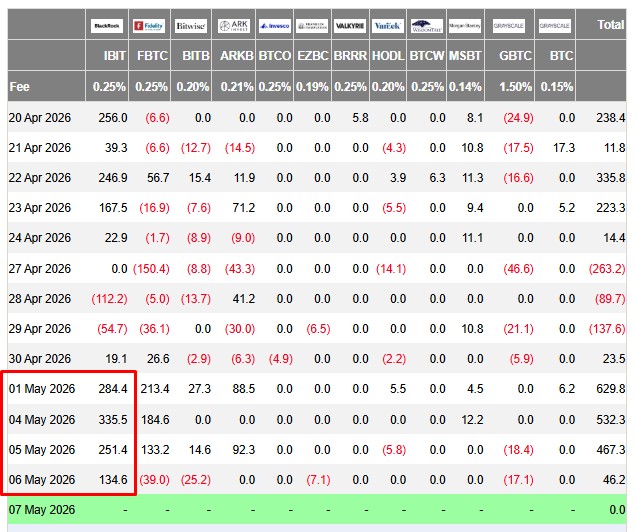Image resolution: width=635 pixels, height=532 pixels.
Task: Select the 01 May 2026 row date
Action: [42, 389]
